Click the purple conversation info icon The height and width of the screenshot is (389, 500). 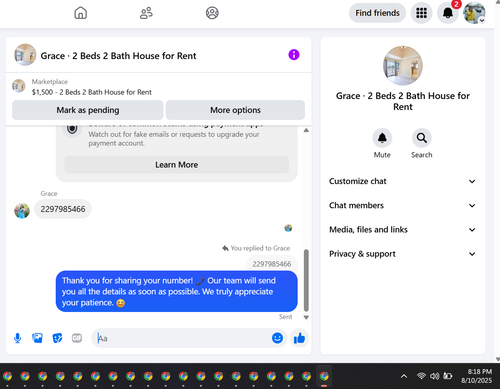click(294, 55)
